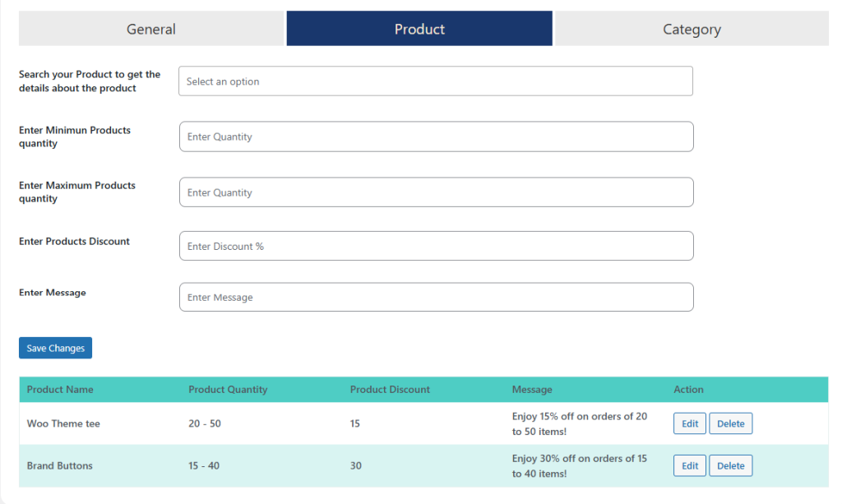
Task: Delete the Woo Theme tee discount rule
Action: click(x=730, y=423)
